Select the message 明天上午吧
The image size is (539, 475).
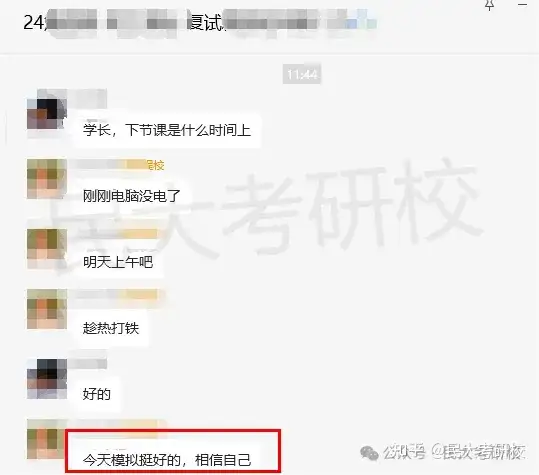(118, 262)
